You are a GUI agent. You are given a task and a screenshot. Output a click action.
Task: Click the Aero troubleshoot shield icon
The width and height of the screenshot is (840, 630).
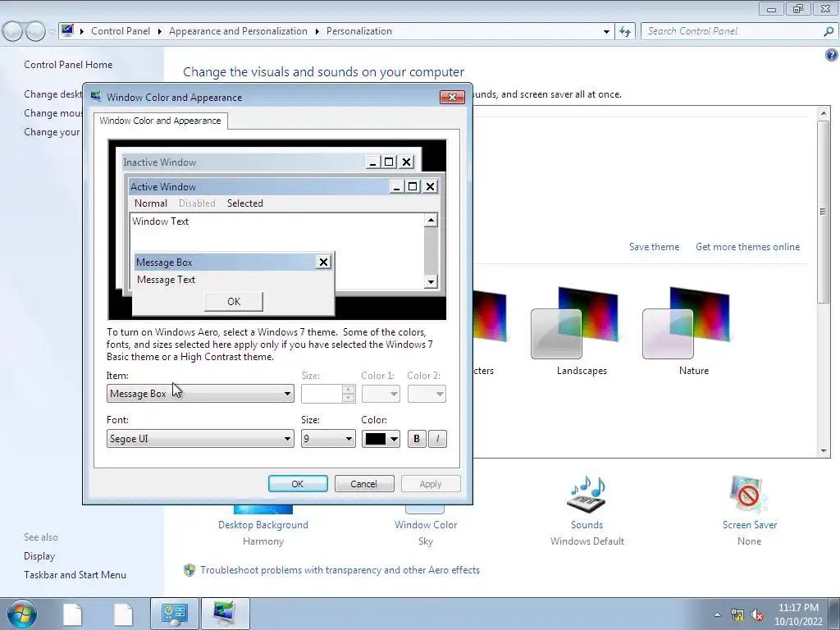(189, 570)
